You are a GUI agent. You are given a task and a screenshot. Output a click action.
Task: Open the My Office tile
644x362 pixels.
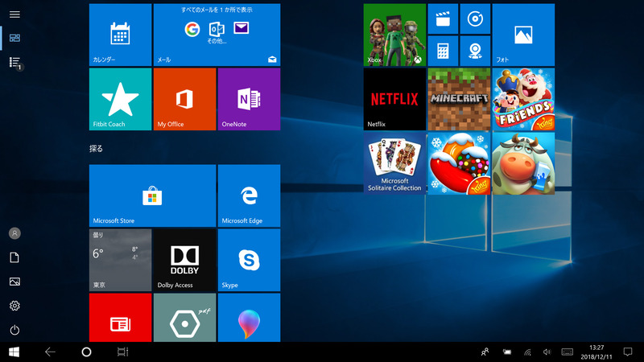[x=185, y=99]
